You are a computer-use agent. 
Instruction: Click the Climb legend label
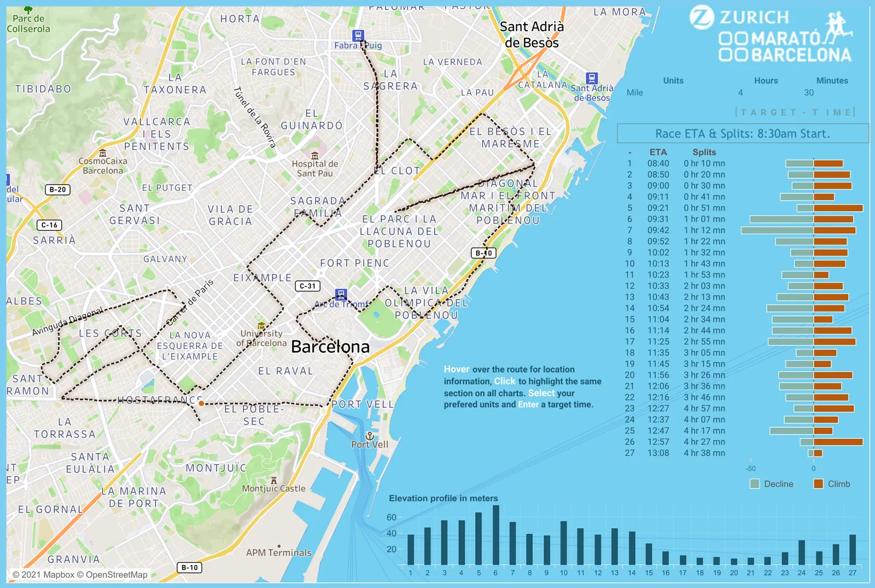[x=839, y=484]
